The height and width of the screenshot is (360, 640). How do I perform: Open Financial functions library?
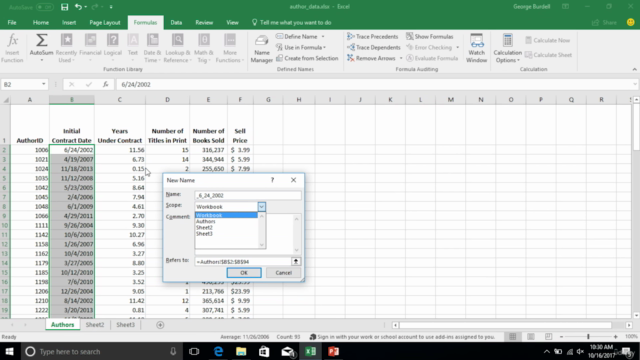point(90,48)
